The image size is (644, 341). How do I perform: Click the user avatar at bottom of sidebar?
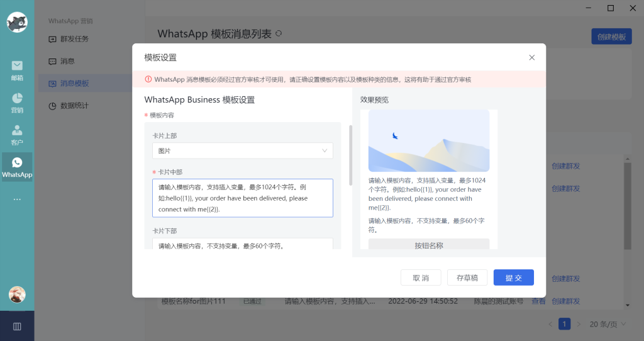(17, 294)
